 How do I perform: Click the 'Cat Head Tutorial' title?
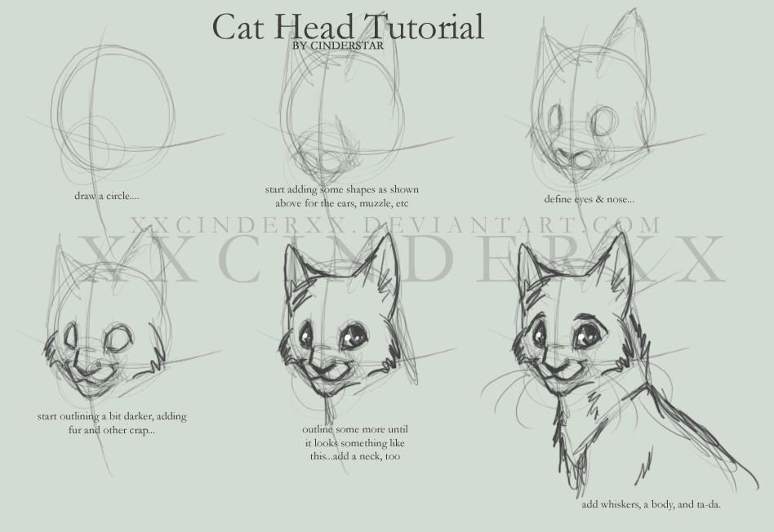click(348, 27)
